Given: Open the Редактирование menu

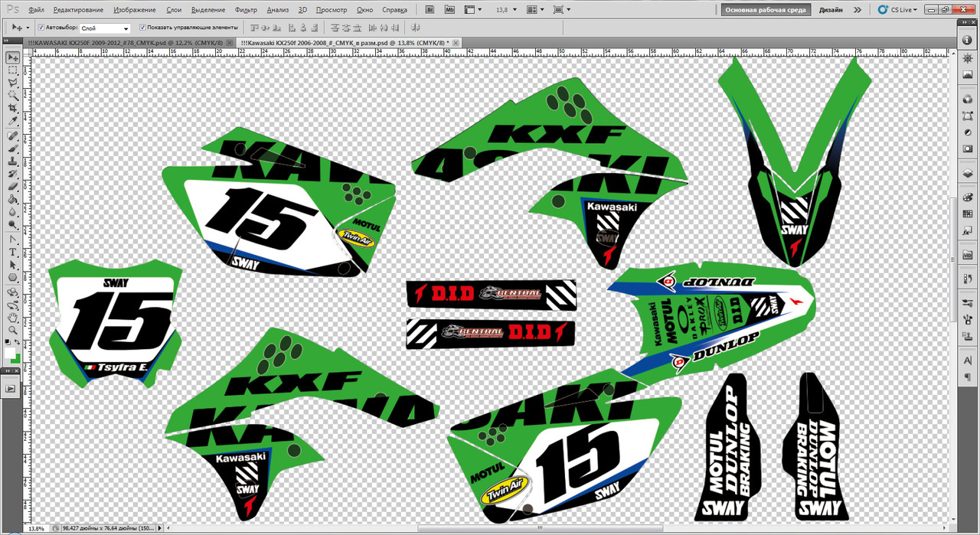Looking at the screenshot, I should click(x=78, y=10).
